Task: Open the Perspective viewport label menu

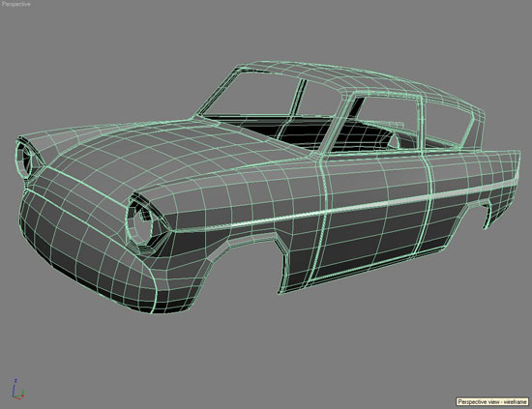Action: click(15, 5)
